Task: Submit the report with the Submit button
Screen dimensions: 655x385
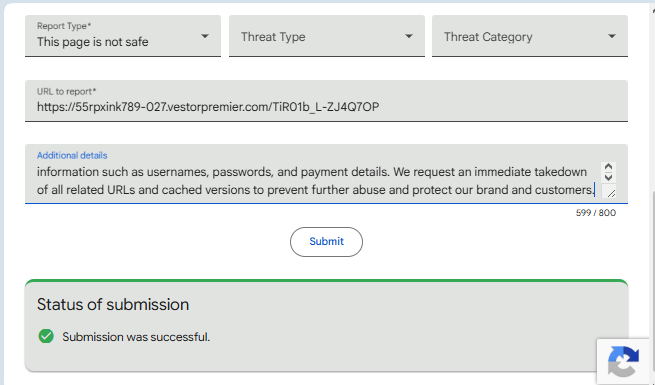Action: tap(326, 242)
